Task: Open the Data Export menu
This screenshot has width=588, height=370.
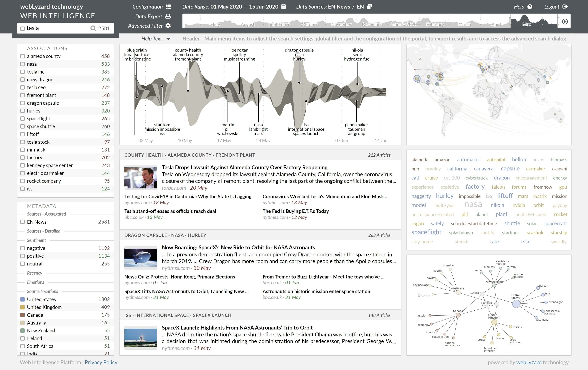Action: click(x=149, y=16)
